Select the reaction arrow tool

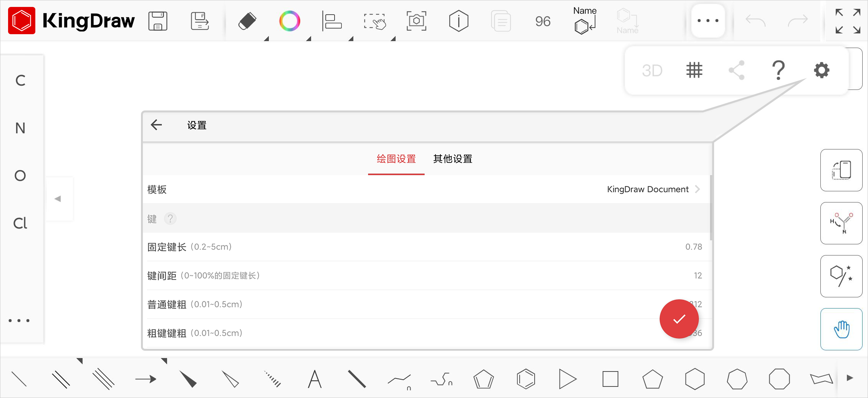pos(146,378)
